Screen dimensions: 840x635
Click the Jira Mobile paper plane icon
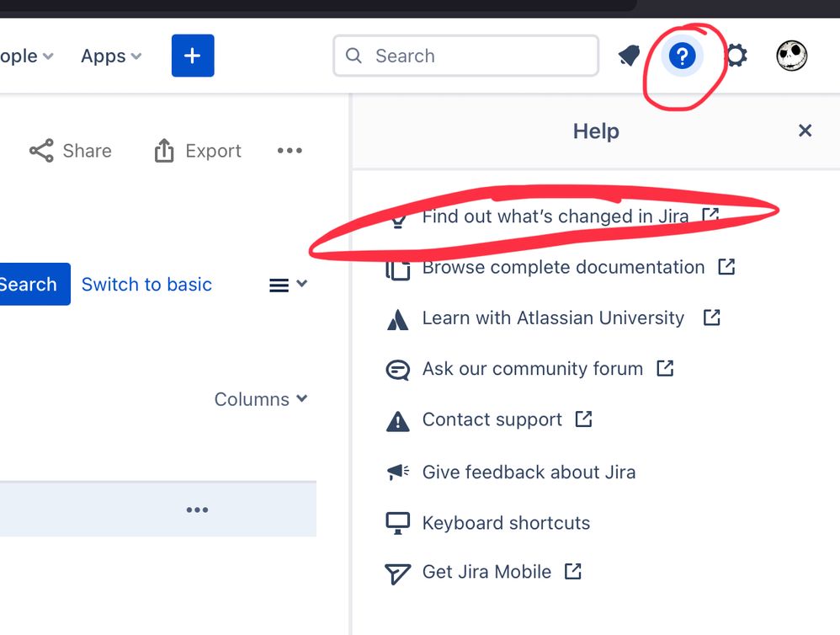pyautogui.click(x=397, y=574)
